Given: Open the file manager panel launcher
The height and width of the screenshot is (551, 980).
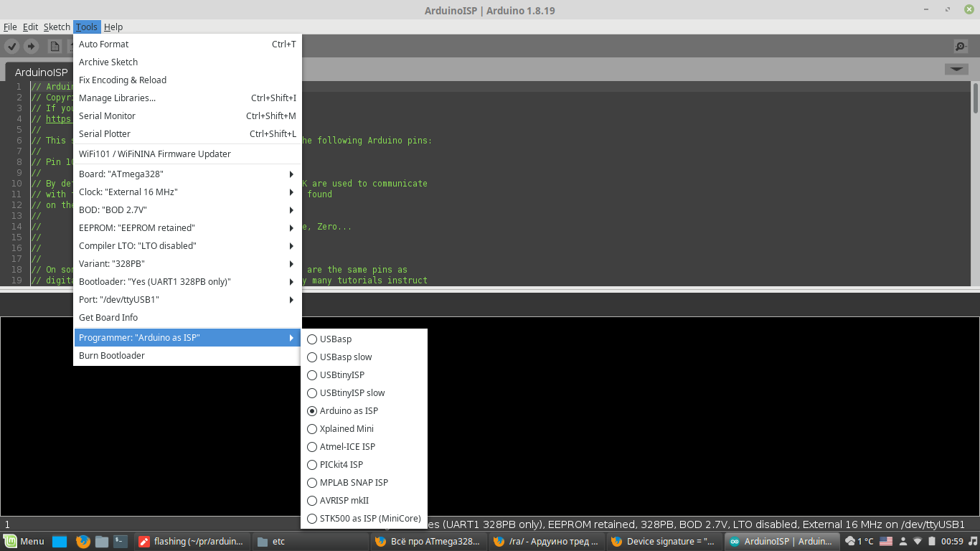Looking at the screenshot, I should 102,542.
